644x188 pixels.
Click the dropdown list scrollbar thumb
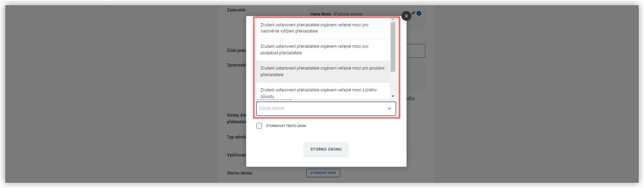(x=393, y=47)
